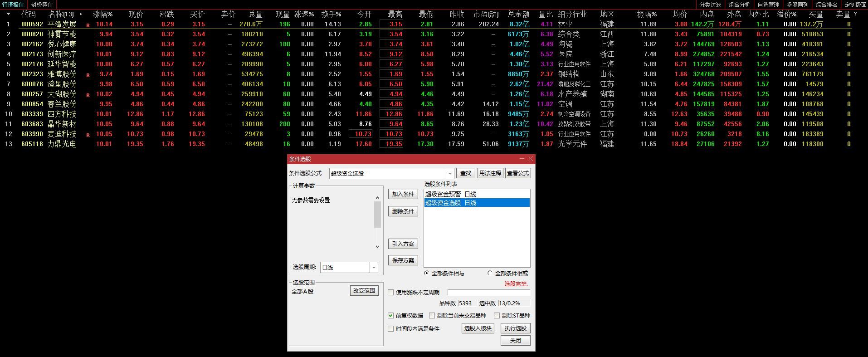This screenshot has width=868, height=357.
Task: Sort by 换手% column header
Action: [331, 14]
